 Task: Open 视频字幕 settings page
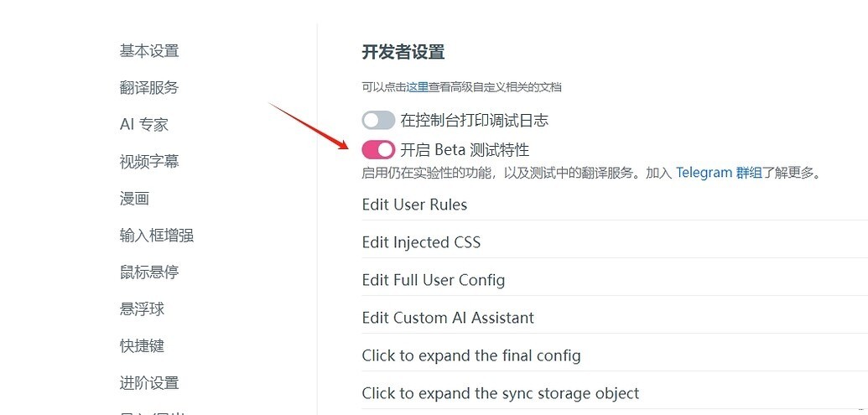point(149,162)
